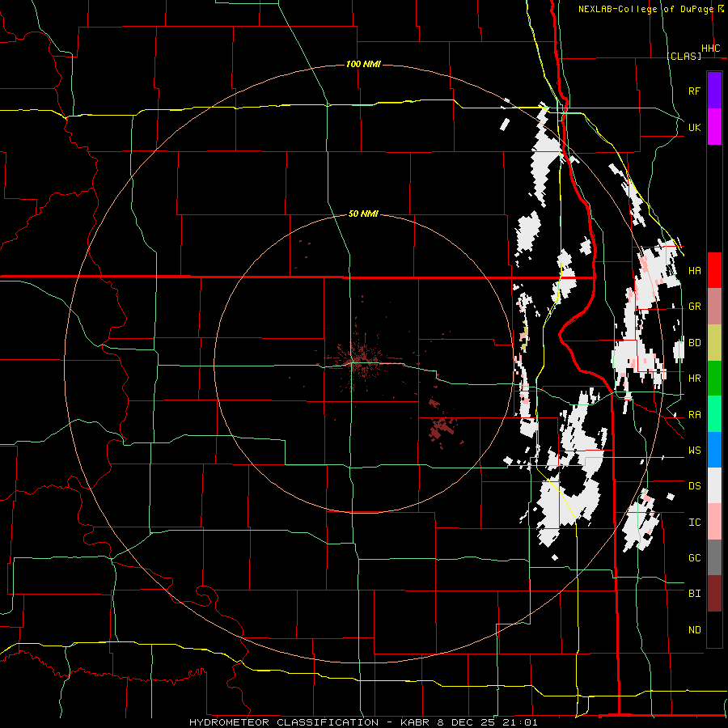Click the BD legend label
Viewport: 728px width, 728px height.
coord(694,343)
